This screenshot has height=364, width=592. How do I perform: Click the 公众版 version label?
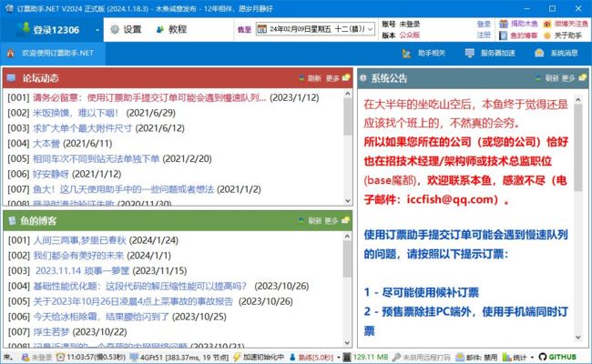coord(410,35)
